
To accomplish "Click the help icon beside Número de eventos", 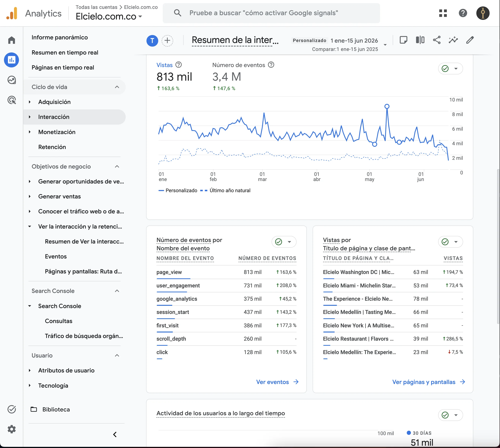I will click(271, 65).
